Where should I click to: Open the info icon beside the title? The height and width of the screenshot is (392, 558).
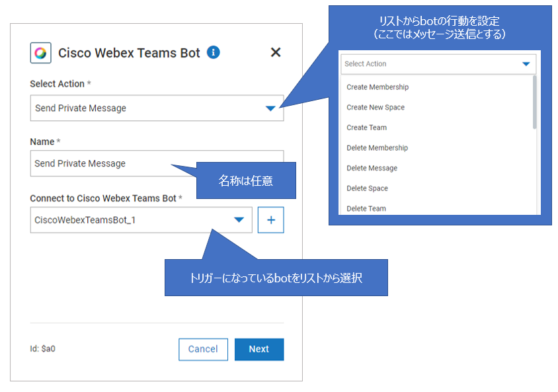tap(213, 52)
